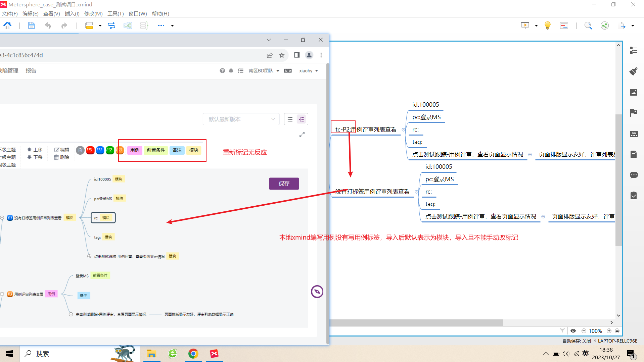Click the purple 保存 save button
The width and height of the screenshot is (644, 362).
[x=284, y=184]
